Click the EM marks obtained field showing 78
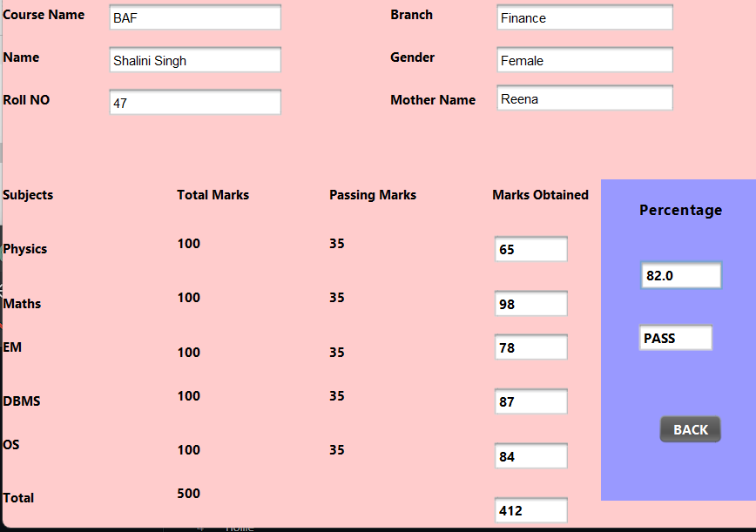The image size is (756, 532). pyautogui.click(x=530, y=347)
